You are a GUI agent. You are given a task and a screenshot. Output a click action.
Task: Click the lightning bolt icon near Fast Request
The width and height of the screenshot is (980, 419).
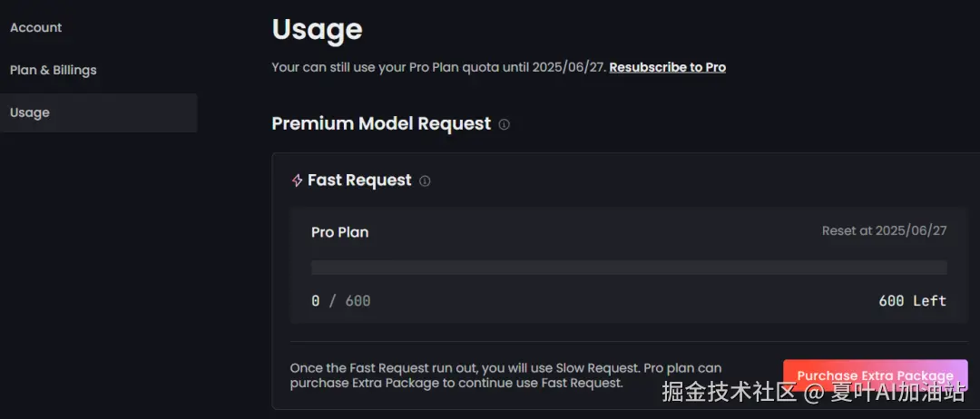pos(297,180)
